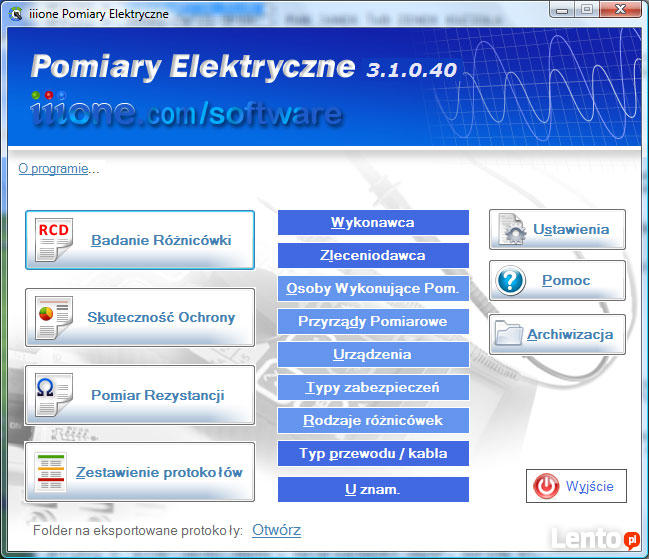
Task: Exit via Wyjście button
Action: click(x=576, y=486)
